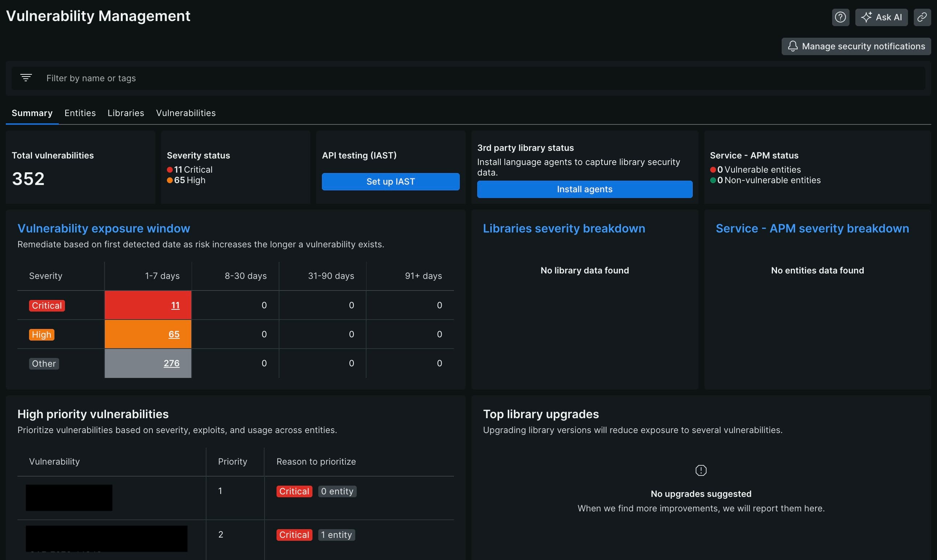This screenshot has height=560, width=937.
Task: Click the Set up IAST button
Action: coord(390,181)
